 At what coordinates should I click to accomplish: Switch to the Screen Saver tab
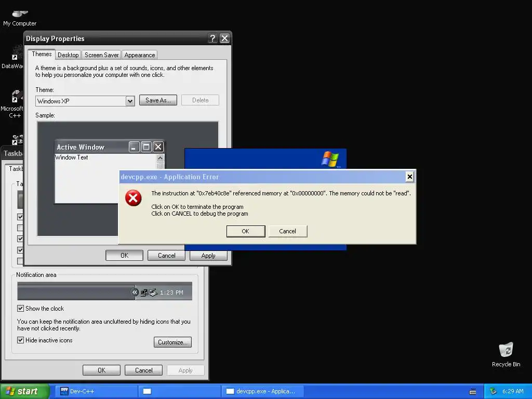click(x=101, y=55)
